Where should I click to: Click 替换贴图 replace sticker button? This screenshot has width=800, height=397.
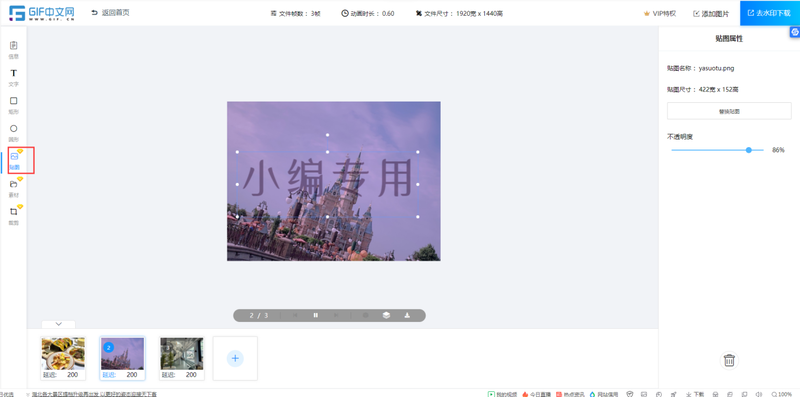pos(729,111)
